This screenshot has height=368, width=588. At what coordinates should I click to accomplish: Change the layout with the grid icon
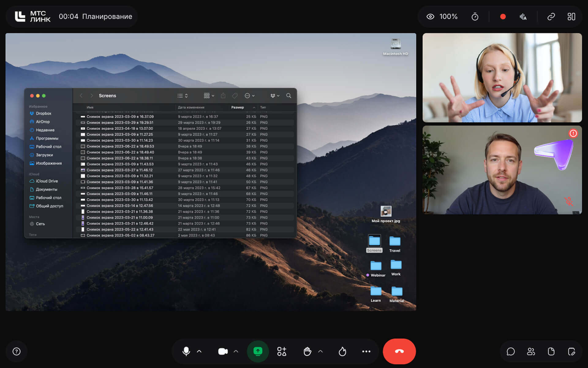pyautogui.click(x=571, y=17)
